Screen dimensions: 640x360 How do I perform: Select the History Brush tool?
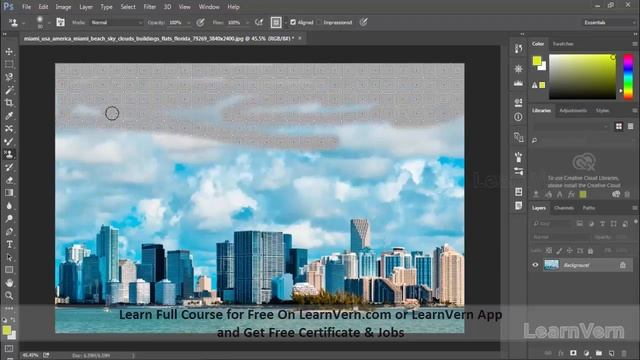pyautogui.click(x=9, y=167)
